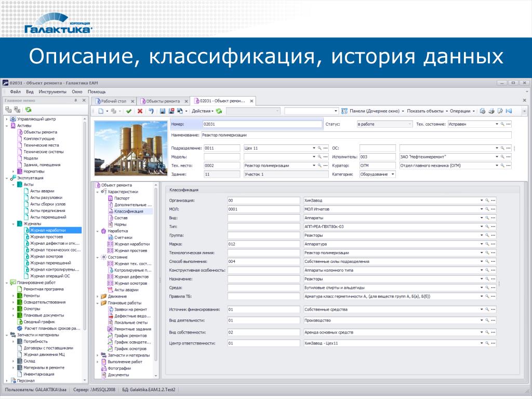Open the Файл menu

click(x=15, y=92)
